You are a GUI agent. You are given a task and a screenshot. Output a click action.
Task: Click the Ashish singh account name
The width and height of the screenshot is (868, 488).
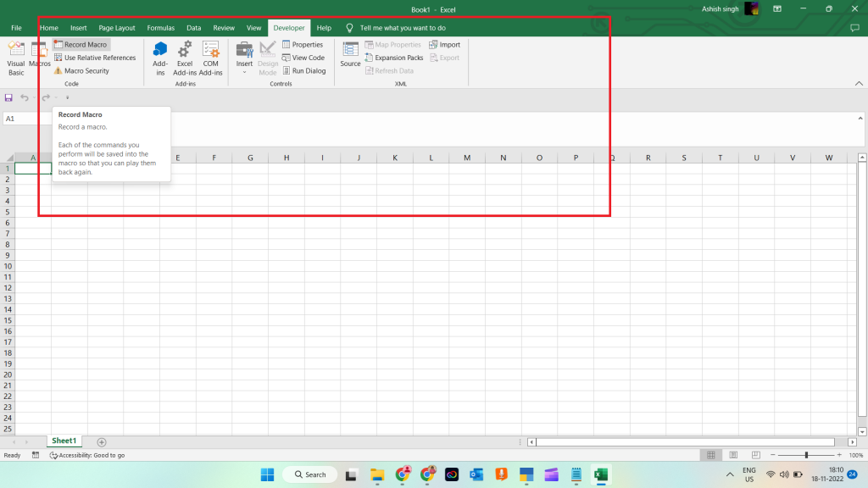721,8
